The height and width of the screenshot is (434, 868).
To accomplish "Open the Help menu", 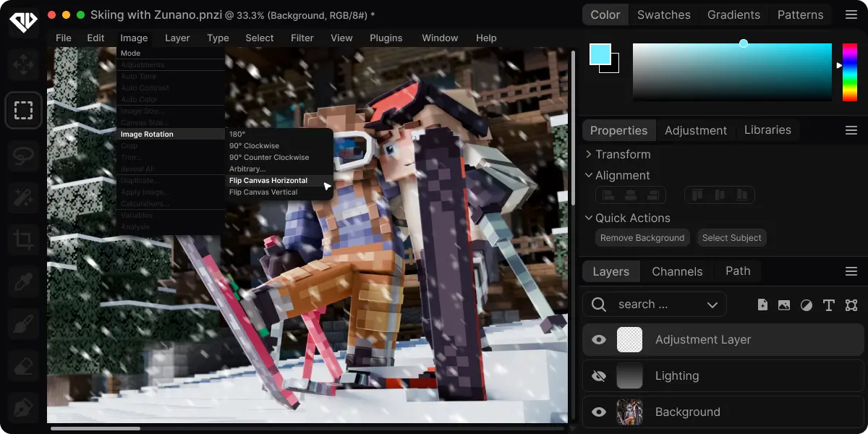I will coord(486,38).
